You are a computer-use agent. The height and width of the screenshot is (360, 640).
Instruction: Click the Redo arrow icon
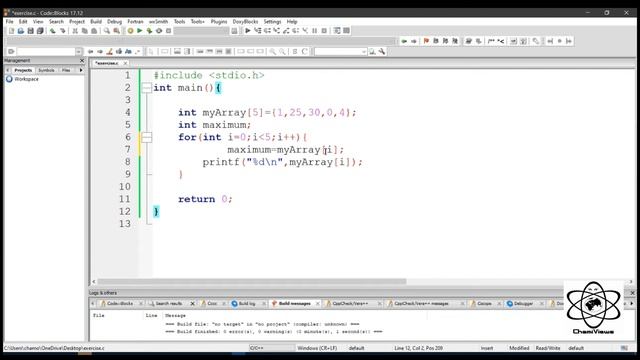coord(62,31)
